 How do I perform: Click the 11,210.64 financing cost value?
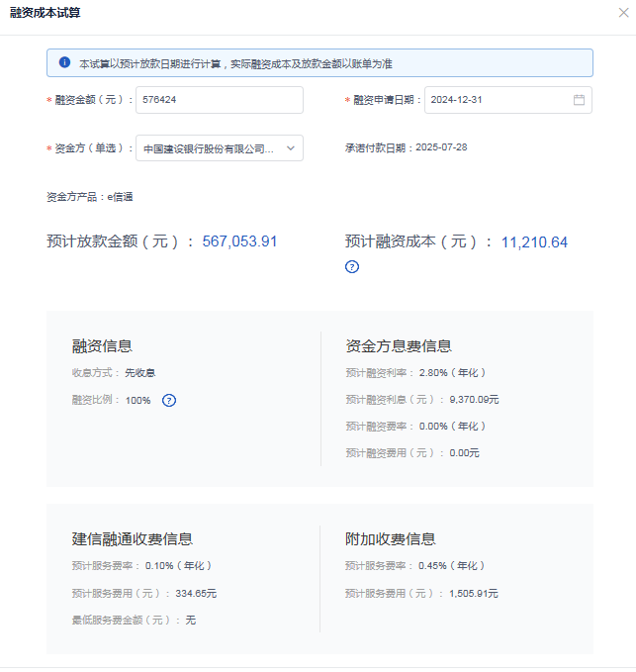click(x=534, y=241)
